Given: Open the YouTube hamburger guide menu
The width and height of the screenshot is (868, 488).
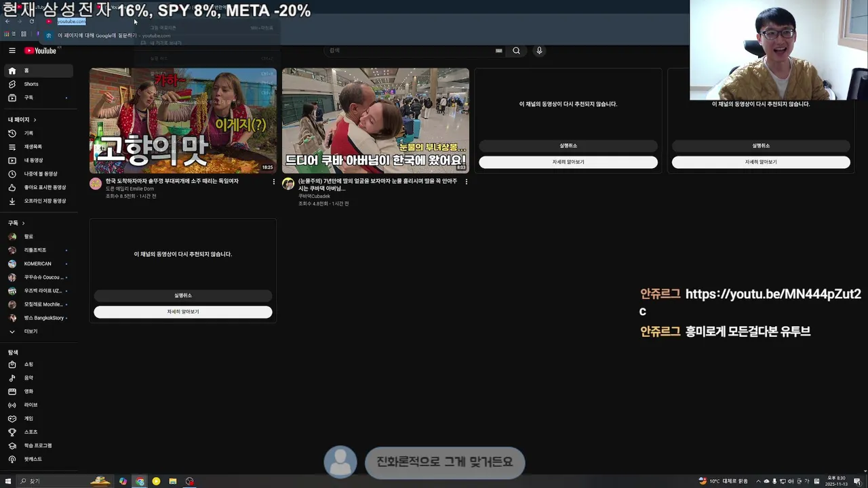Looking at the screenshot, I should click(x=12, y=50).
